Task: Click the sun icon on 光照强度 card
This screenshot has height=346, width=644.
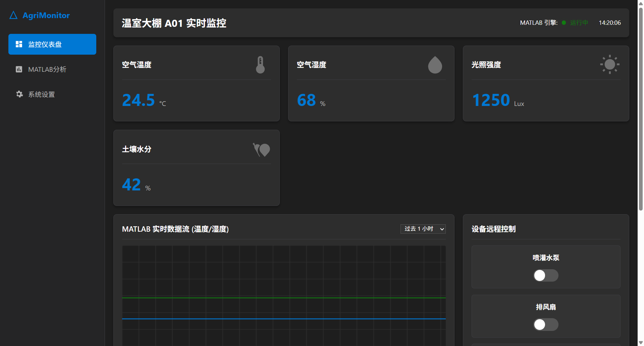Action: pyautogui.click(x=609, y=64)
